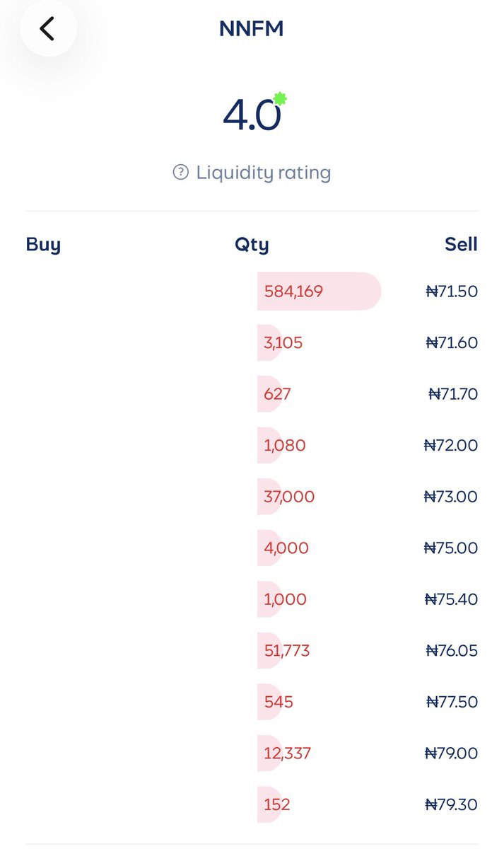Image resolution: width=504 pixels, height=849 pixels.
Task: Select the Buy column header
Action: pos(43,245)
